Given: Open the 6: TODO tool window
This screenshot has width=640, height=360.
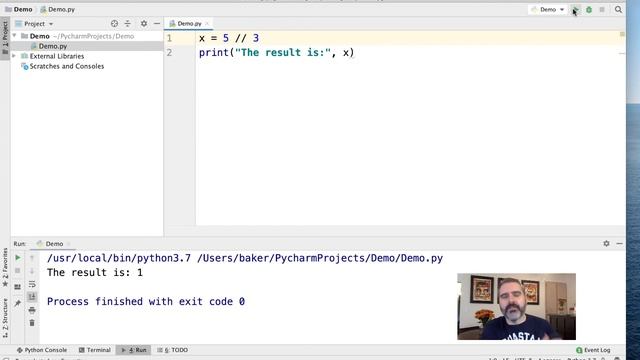Looking at the screenshot, I should click(173, 350).
